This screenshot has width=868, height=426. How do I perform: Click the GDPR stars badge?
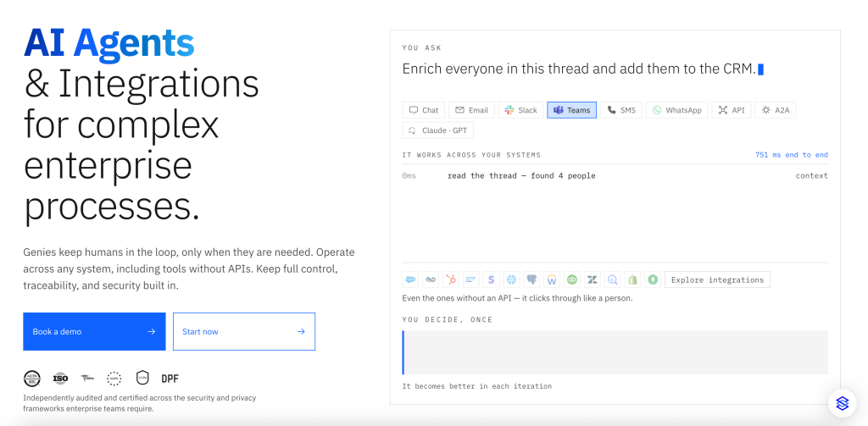tap(114, 379)
